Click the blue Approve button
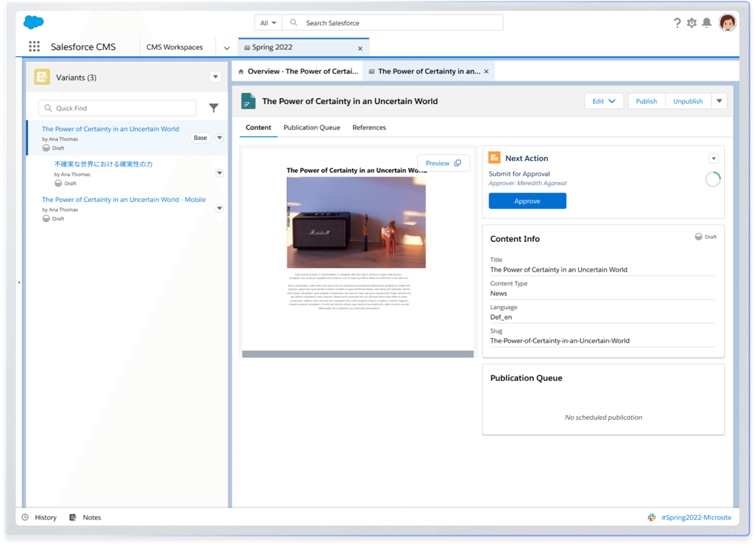 [x=527, y=201]
